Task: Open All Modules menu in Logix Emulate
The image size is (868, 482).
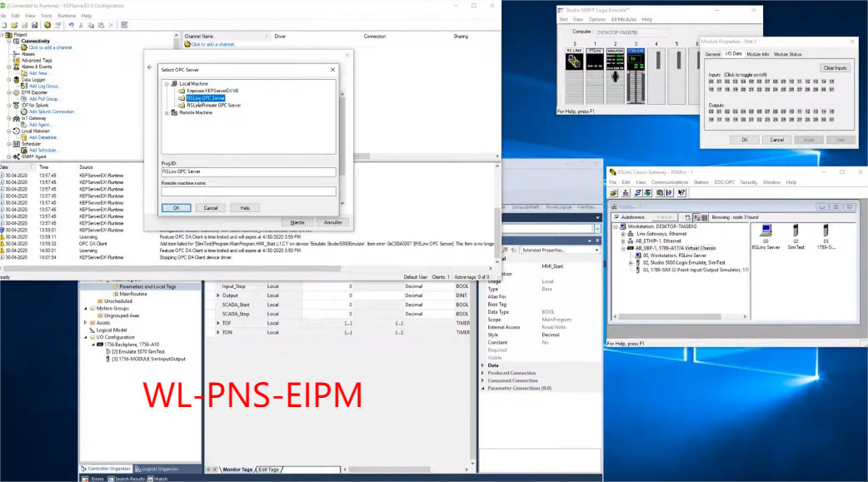Action: pos(623,19)
